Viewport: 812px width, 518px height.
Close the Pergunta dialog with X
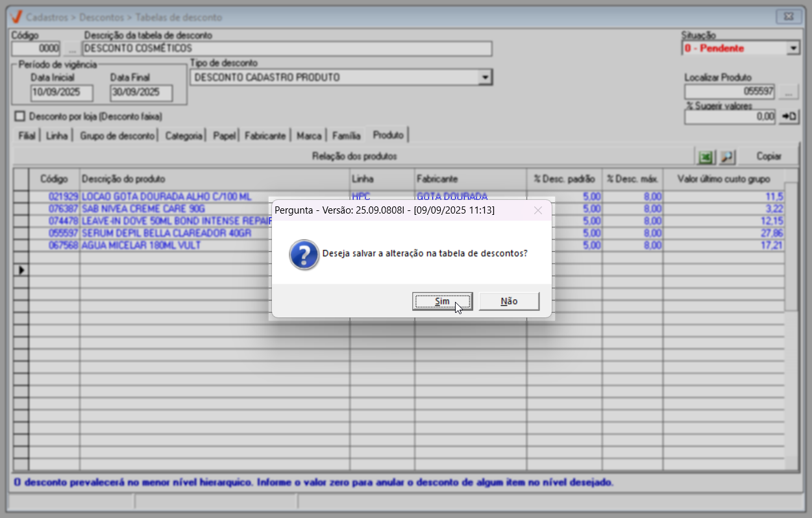(537, 210)
